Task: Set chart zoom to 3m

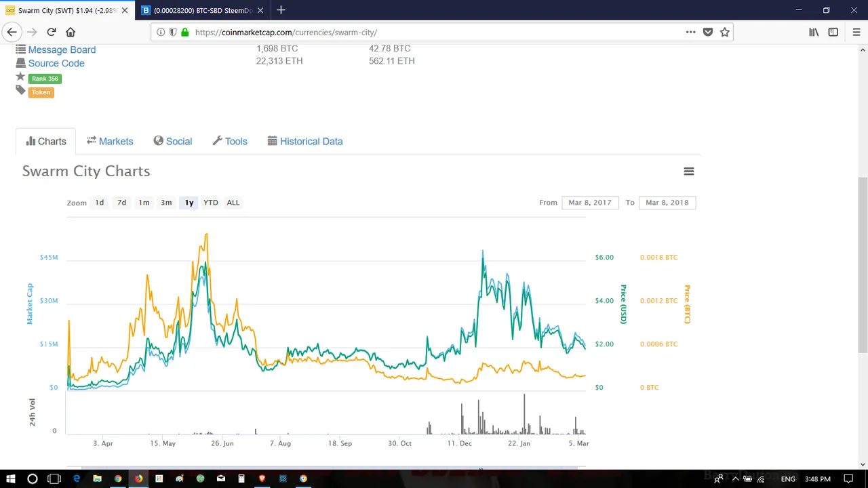Action: [166, 203]
